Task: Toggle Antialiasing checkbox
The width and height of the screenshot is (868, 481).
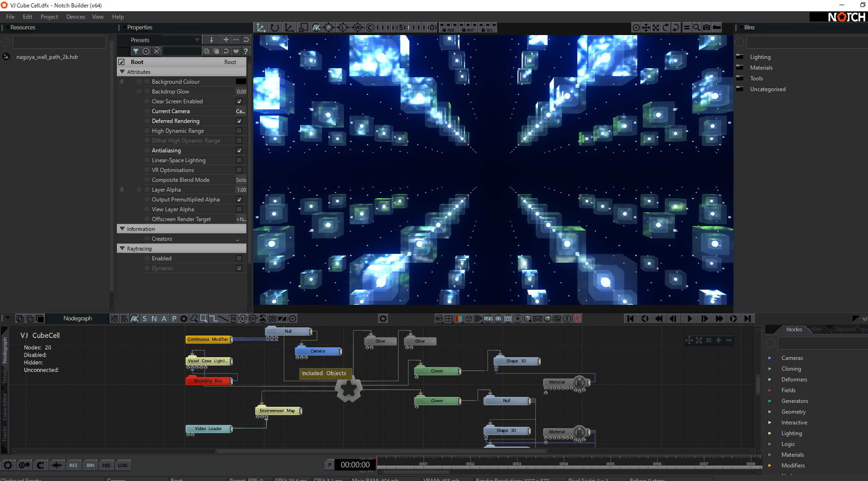Action: pyautogui.click(x=239, y=151)
